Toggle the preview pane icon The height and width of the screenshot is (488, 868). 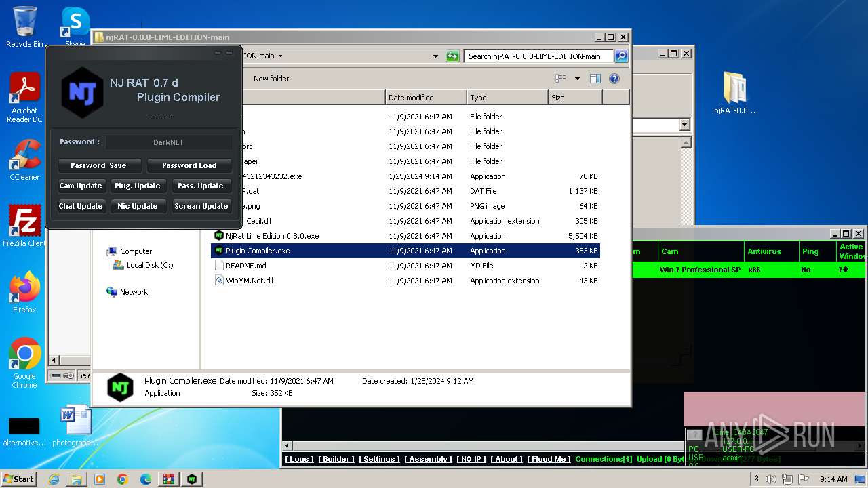595,79
